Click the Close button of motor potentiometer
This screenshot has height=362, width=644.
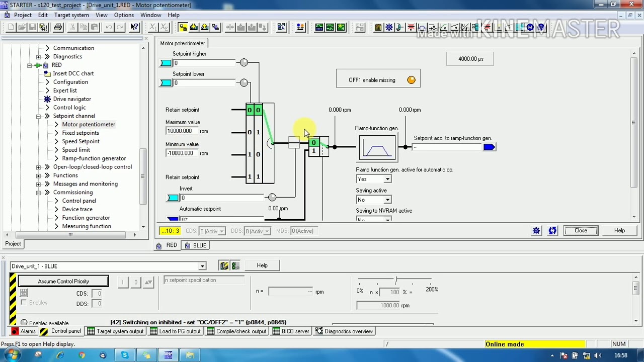[x=581, y=231]
